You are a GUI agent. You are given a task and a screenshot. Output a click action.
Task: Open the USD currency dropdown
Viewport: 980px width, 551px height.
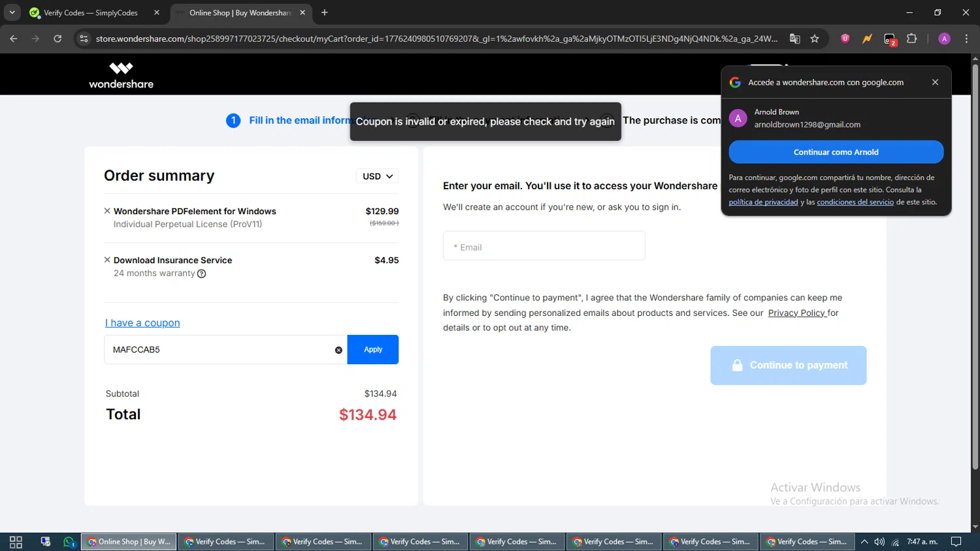[377, 176]
